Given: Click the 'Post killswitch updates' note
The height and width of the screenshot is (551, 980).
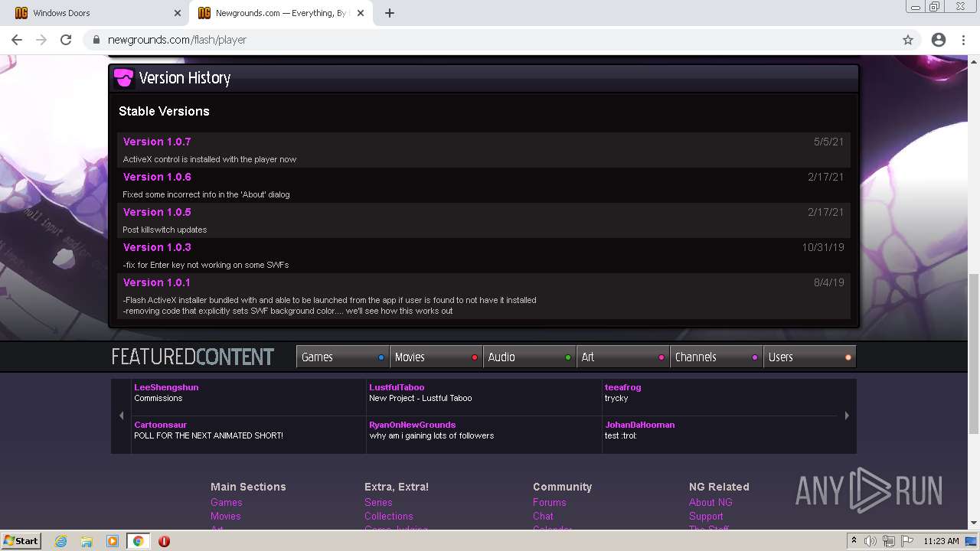Looking at the screenshot, I should 165,230.
